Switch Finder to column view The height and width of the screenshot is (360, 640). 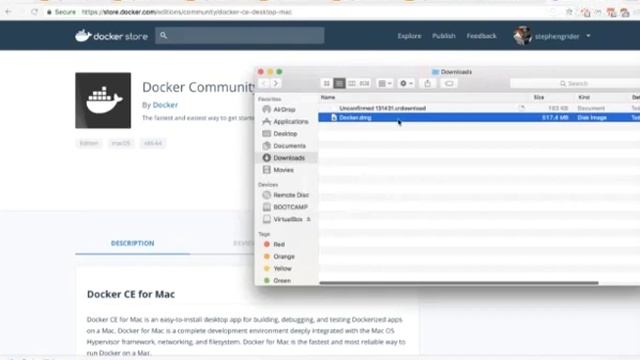(x=352, y=84)
